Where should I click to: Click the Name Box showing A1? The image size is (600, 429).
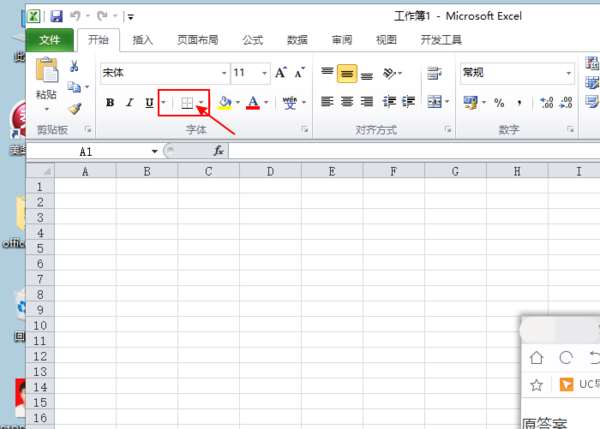[x=86, y=151]
